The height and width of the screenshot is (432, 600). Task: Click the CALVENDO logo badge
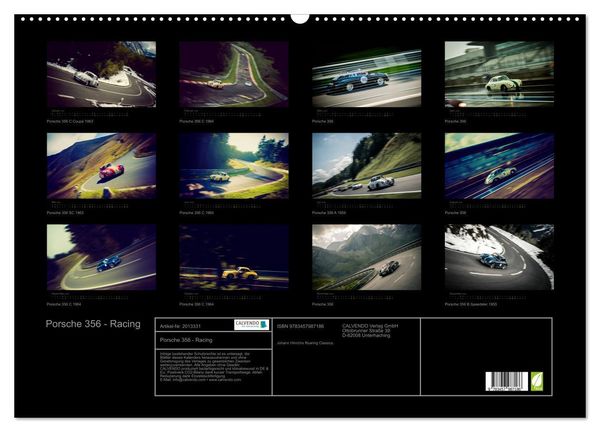coord(251,324)
